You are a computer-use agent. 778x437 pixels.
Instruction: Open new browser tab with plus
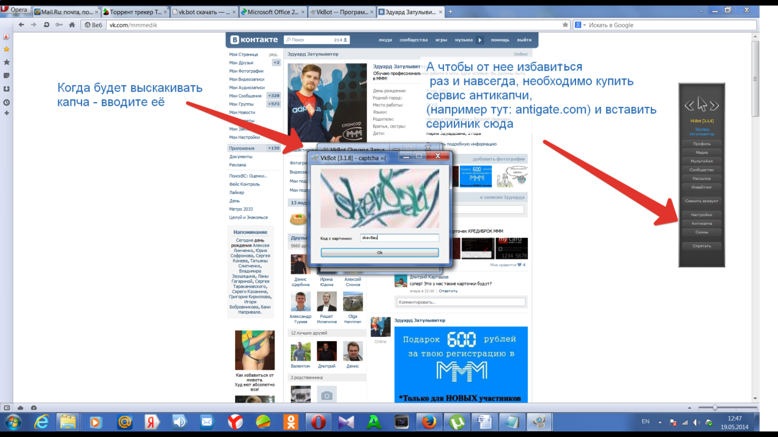pyautogui.click(x=450, y=12)
